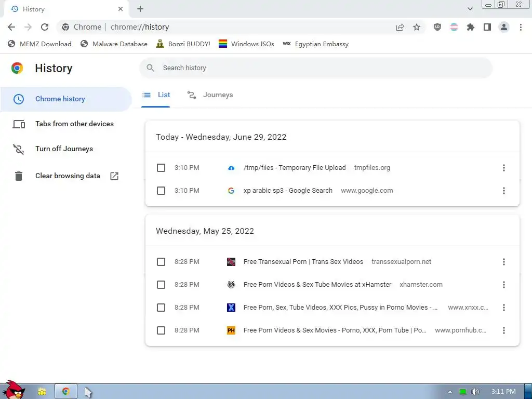The width and height of the screenshot is (532, 399).
Task: Share this page via the share icon
Action: coord(400,27)
